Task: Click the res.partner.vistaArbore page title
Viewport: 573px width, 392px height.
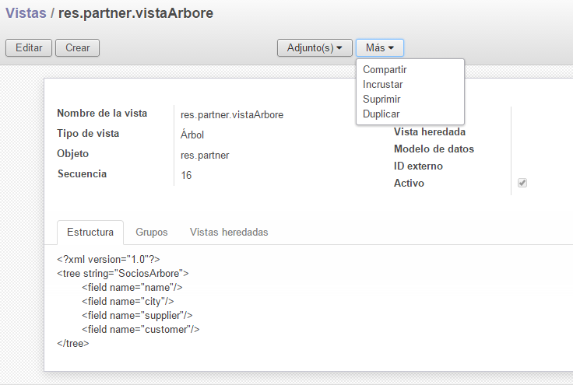Action: [x=136, y=13]
